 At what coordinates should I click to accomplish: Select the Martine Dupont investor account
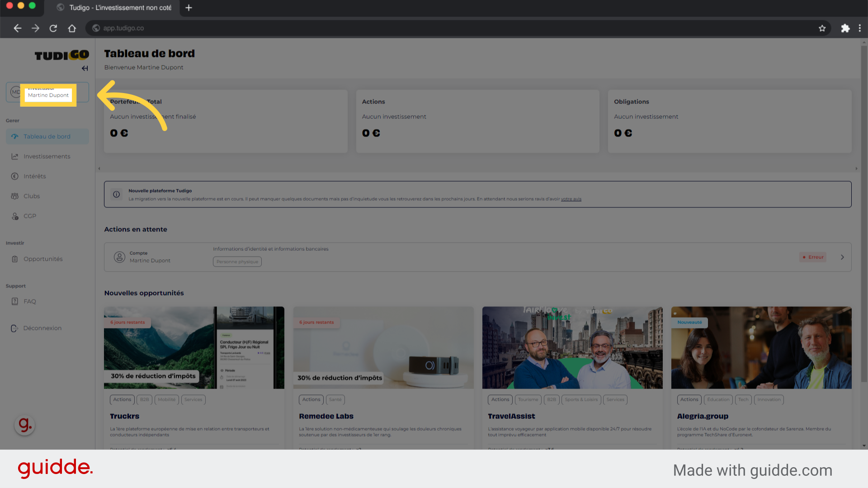pyautogui.click(x=47, y=92)
